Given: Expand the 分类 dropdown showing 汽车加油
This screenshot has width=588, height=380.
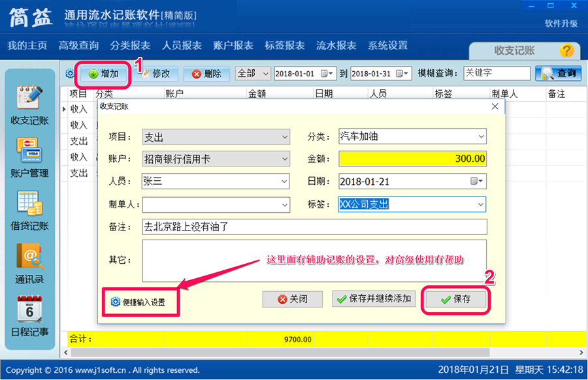Looking at the screenshot, I should pos(481,136).
